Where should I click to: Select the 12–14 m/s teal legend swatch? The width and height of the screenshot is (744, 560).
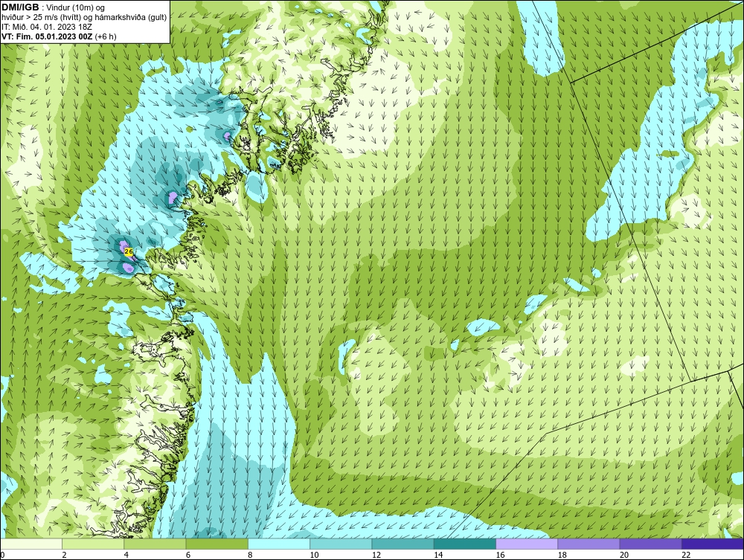point(403,544)
